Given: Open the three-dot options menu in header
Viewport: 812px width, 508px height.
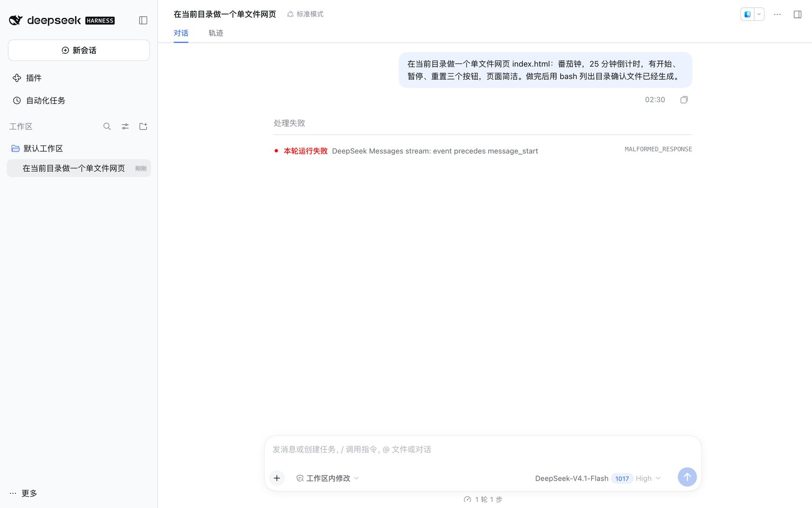Looking at the screenshot, I should point(777,14).
